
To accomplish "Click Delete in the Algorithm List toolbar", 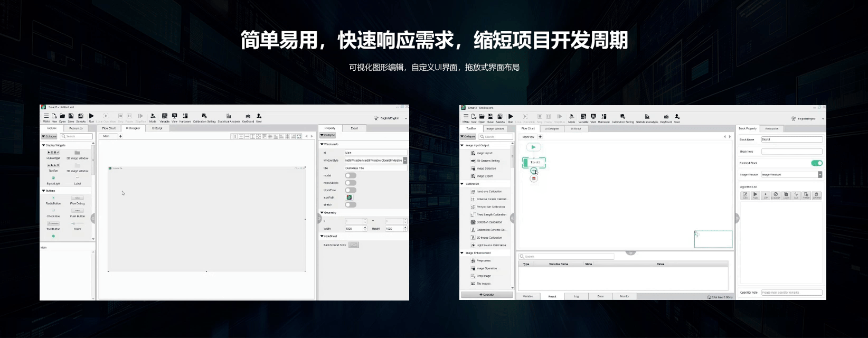I will (816, 195).
